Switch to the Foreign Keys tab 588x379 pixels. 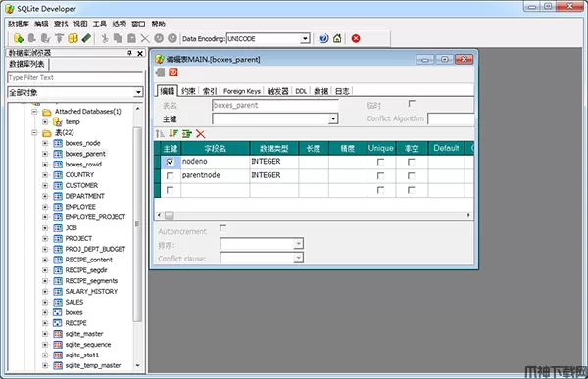241,91
